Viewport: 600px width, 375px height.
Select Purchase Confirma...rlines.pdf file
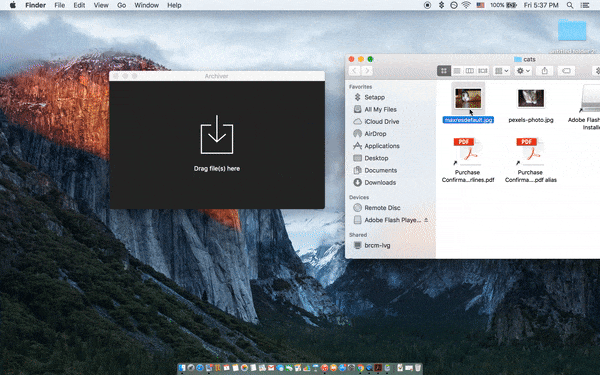468,160
